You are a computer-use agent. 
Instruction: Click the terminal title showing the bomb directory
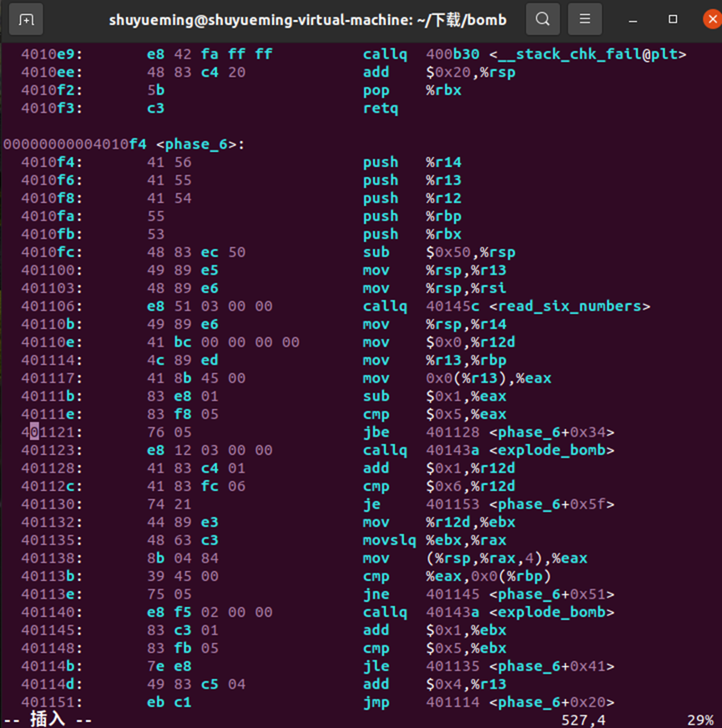[x=311, y=18]
